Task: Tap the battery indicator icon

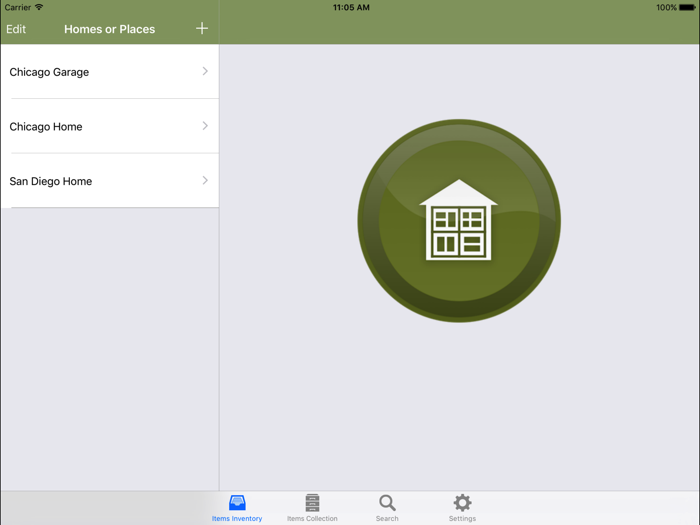Action: [x=687, y=8]
